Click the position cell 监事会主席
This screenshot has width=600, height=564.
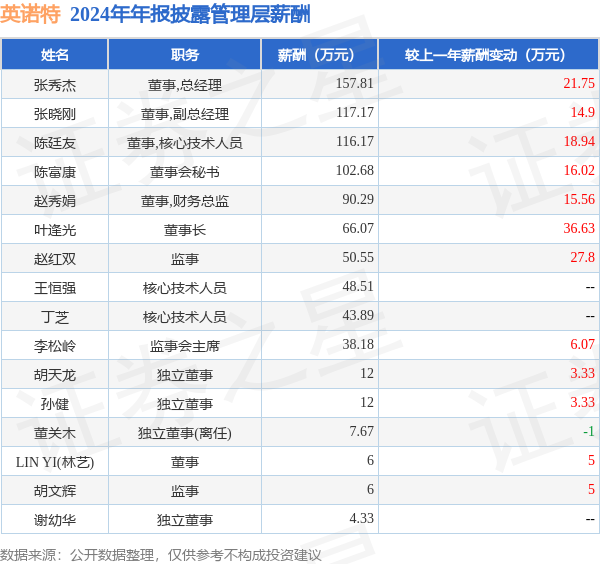point(185,346)
